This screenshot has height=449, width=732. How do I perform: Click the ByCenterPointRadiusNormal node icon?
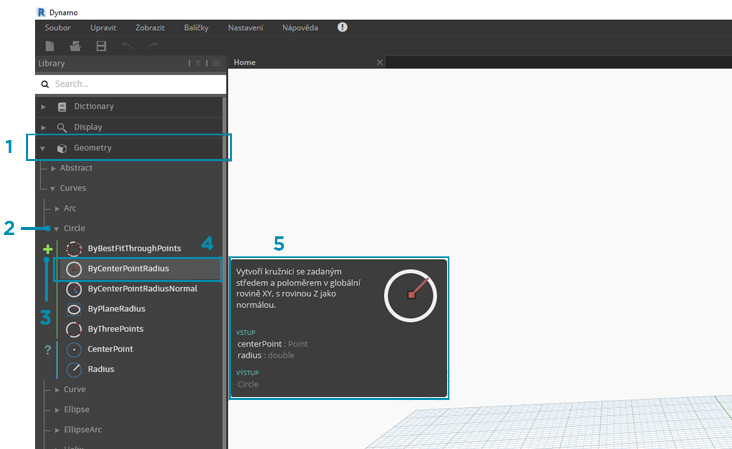click(74, 289)
